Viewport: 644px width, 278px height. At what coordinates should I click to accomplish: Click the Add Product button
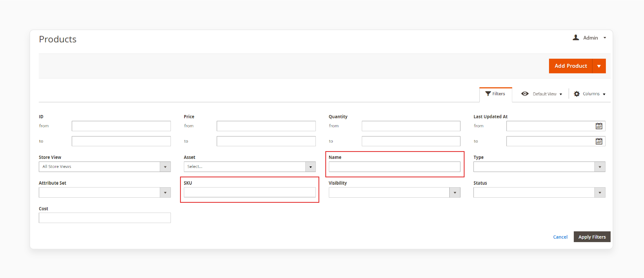(x=571, y=66)
